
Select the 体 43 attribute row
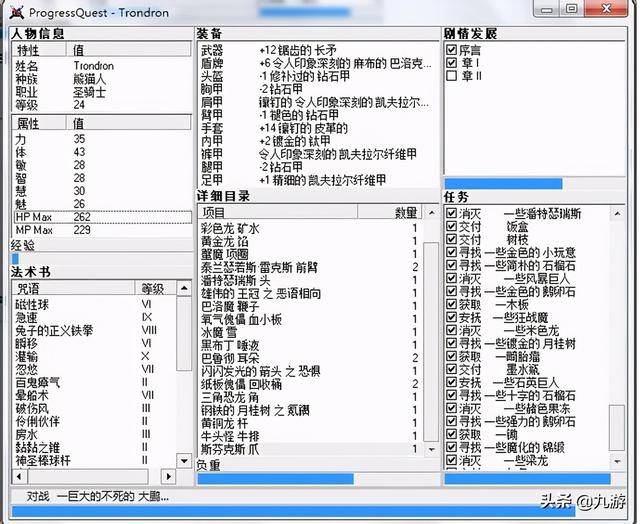pos(102,152)
